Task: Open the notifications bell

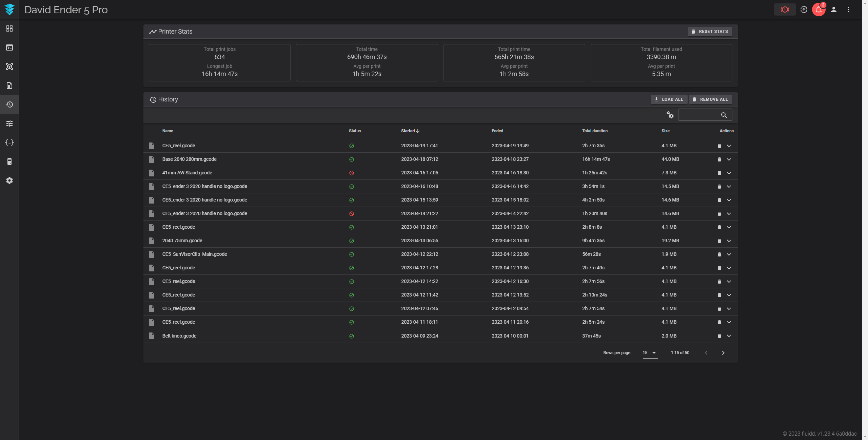Action: 818,9
